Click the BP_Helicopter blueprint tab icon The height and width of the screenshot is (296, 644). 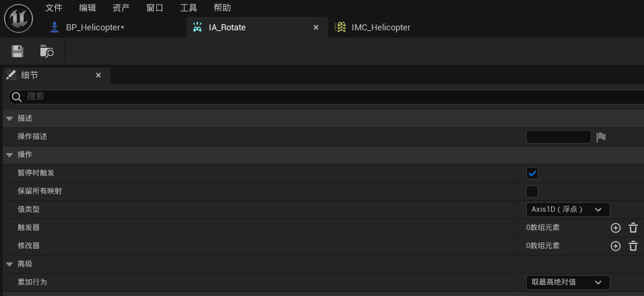point(54,28)
